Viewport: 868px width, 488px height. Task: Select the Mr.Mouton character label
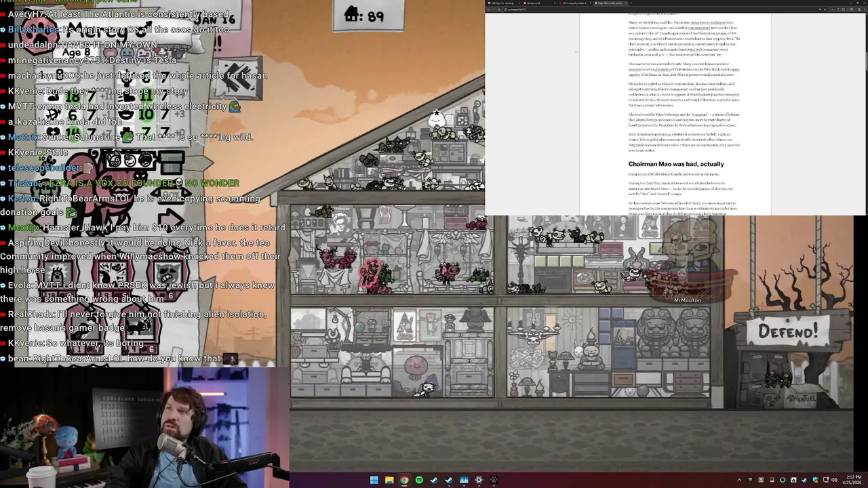pyautogui.click(x=687, y=300)
